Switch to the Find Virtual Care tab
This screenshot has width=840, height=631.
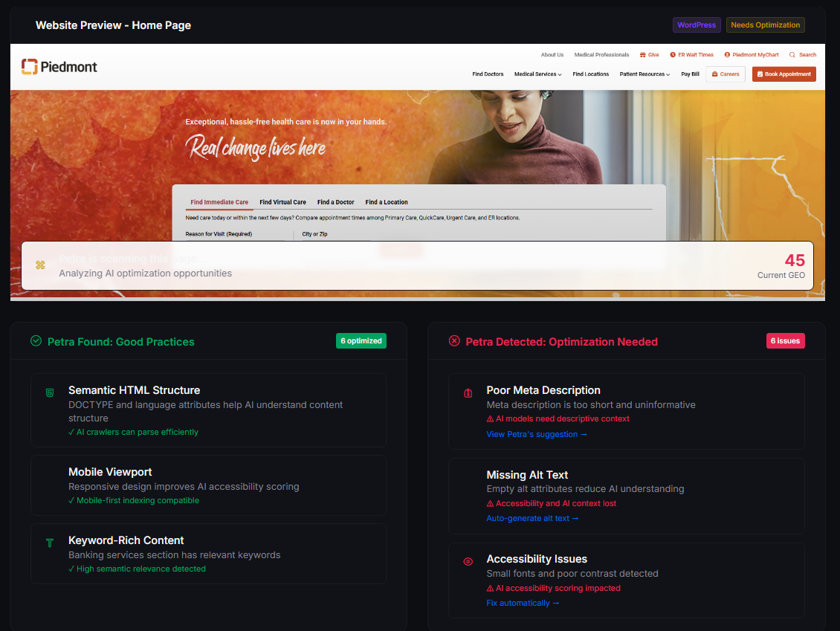coord(283,202)
